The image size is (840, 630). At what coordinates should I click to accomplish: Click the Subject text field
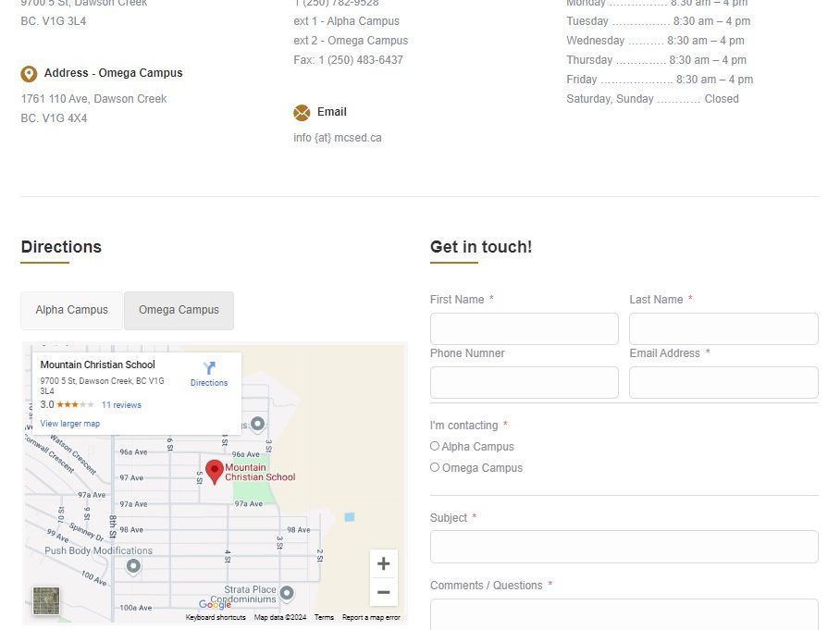(624, 547)
